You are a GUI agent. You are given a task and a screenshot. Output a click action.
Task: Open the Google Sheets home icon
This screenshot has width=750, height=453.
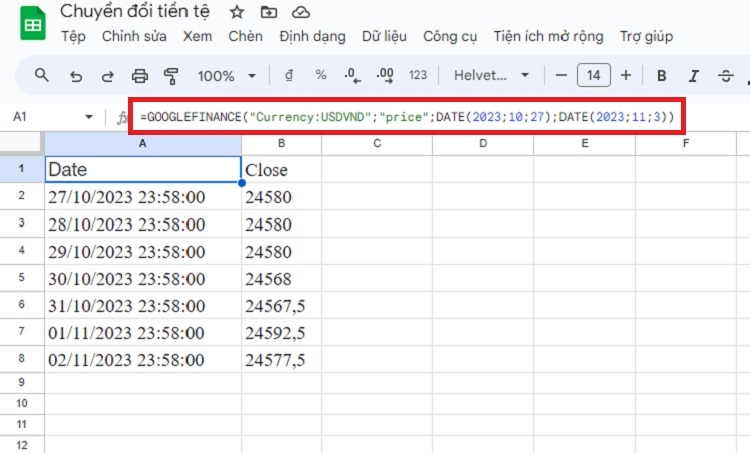point(33,23)
